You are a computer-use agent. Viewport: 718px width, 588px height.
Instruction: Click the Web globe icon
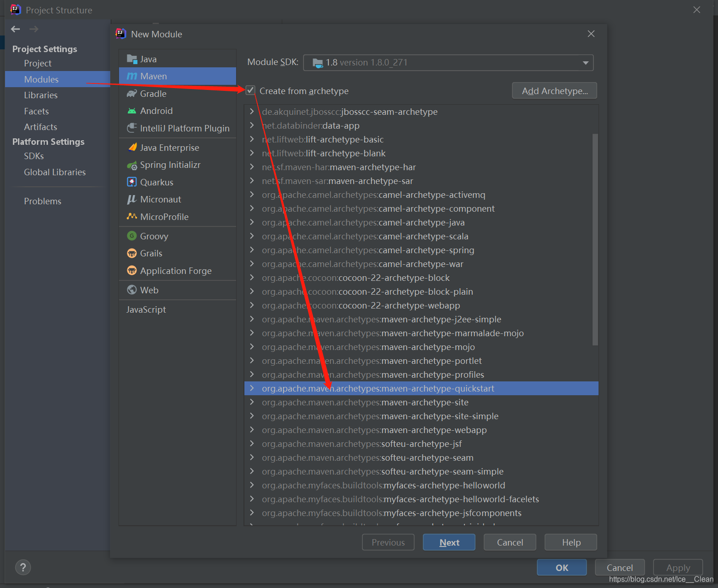point(132,290)
